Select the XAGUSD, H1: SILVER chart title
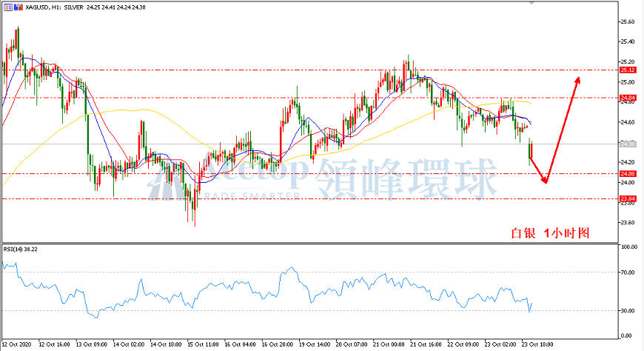This screenshot has width=644, height=351. (54, 7)
